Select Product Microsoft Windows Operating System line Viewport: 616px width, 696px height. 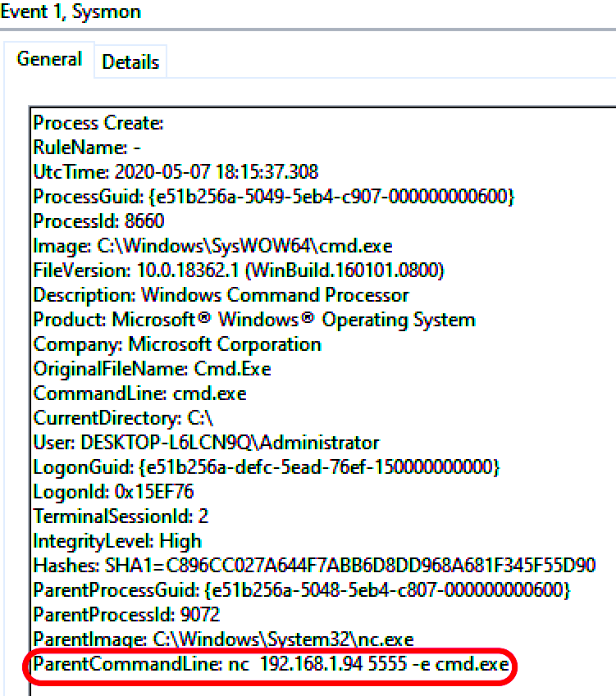pyautogui.click(x=254, y=320)
